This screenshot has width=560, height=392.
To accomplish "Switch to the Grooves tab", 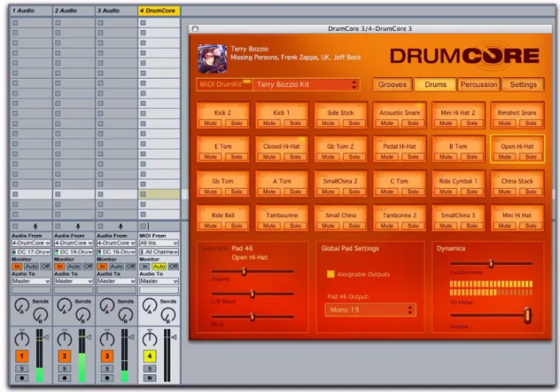I will (392, 85).
